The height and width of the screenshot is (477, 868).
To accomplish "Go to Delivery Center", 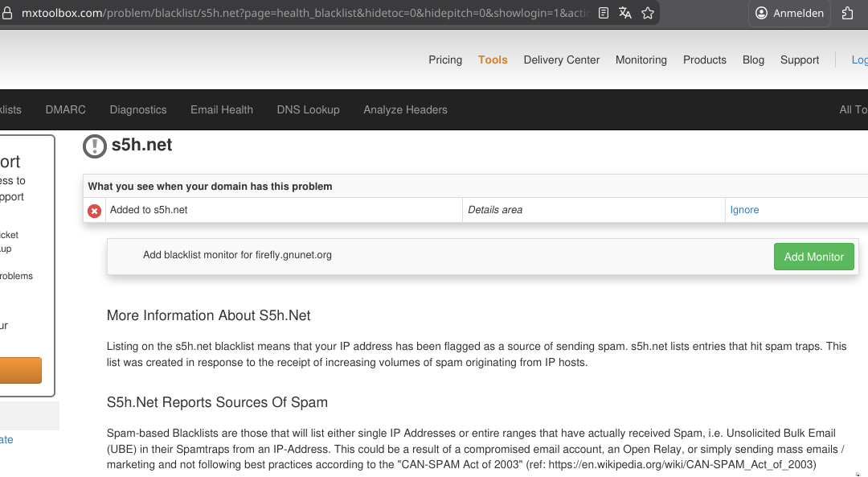I will tap(562, 60).
